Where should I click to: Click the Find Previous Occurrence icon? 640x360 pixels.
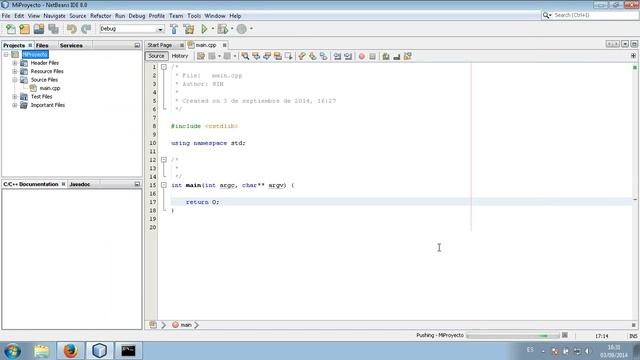(256, 56)
